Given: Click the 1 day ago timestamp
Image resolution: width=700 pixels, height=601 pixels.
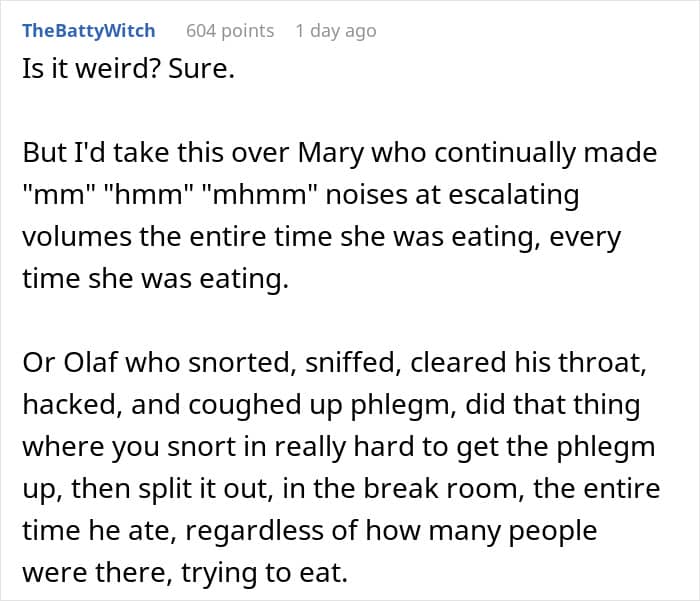Looking at the screenshot, I should [336, 31].
